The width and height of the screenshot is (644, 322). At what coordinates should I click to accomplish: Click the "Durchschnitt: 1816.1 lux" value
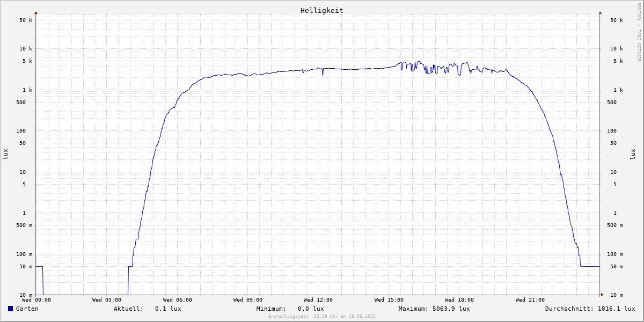[x=590, y=309]
